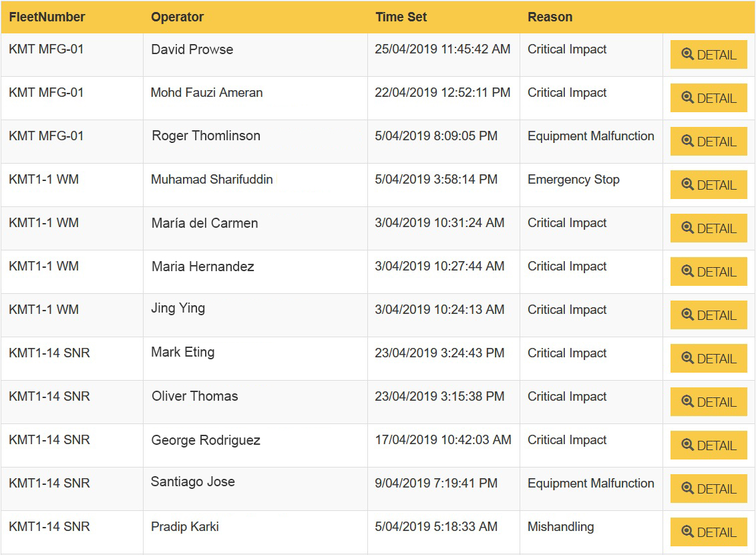View DETAIL for George Rodriguez

click(x=709, y=445)
